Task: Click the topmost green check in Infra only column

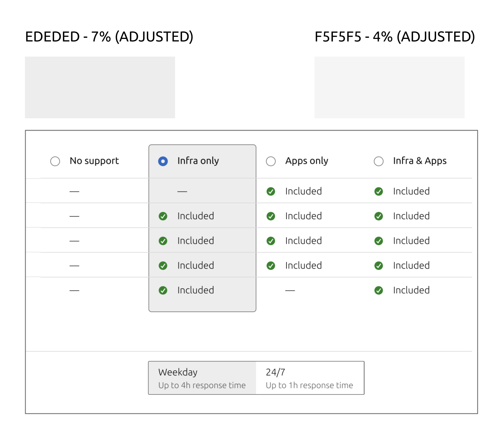Action: point(163,216)
